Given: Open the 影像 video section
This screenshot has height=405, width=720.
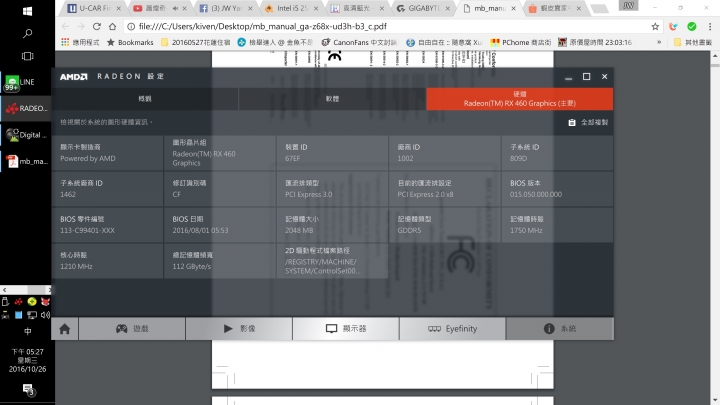Looking at the screenshot, I should pos(239,329).
